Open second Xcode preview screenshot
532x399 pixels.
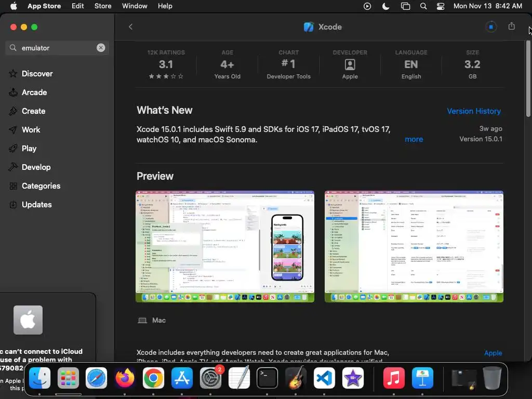coord(414,246)
